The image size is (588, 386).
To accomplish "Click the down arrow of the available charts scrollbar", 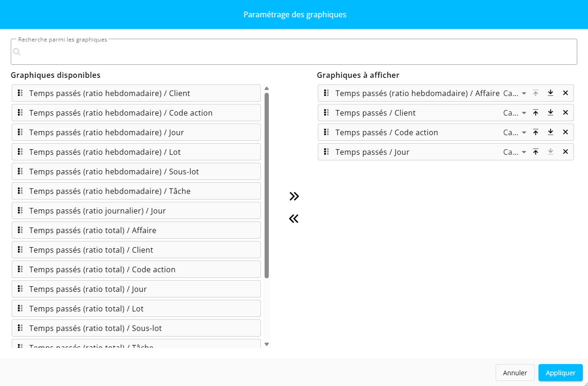I will click(x=267, y=344).
